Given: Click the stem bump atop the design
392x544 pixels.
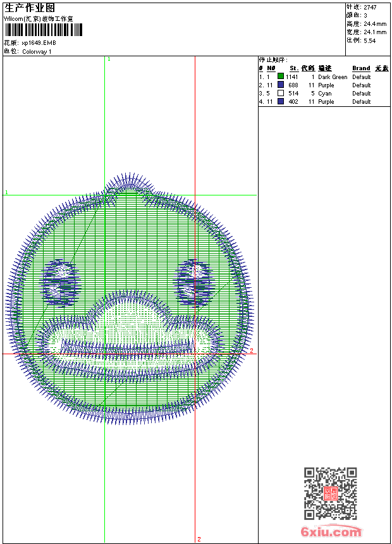Looking at the screenshot, I should [x=128, y=182].
